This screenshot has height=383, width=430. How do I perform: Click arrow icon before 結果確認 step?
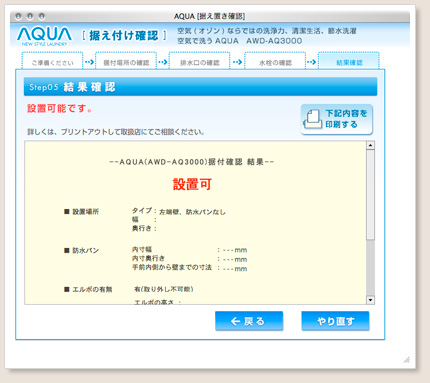point(311,62)
